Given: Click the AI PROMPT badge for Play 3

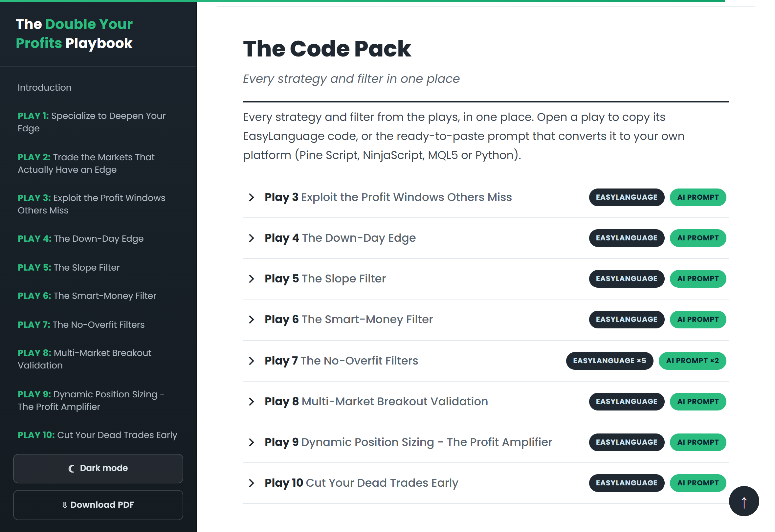Looking at the screenshot, I should [697, 197].
